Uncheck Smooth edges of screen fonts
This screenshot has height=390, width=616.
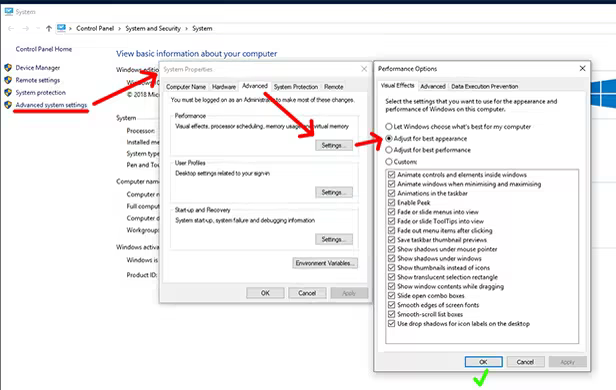pyautogui.click(x=391, y=305)
